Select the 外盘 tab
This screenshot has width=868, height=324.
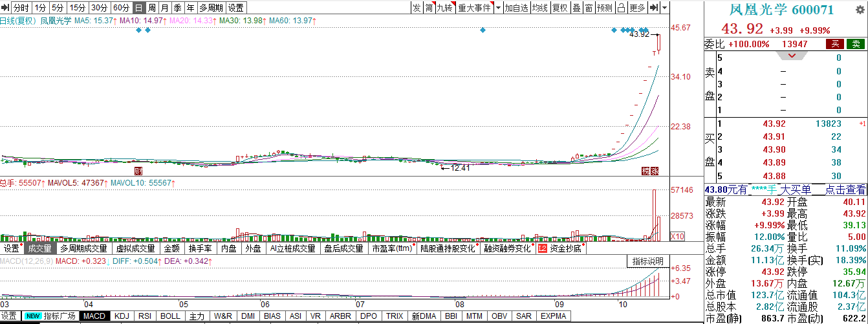[x=253, y=248]
